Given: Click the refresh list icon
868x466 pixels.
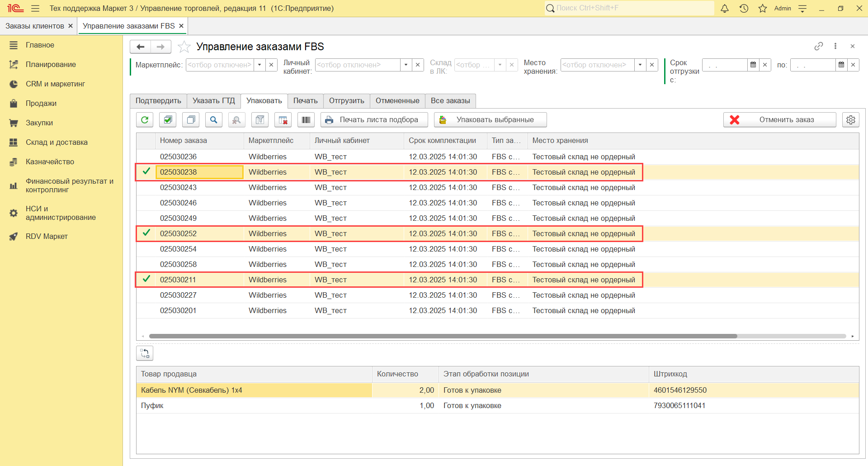Looking at the screenshot, I should (x=145, y=120).
